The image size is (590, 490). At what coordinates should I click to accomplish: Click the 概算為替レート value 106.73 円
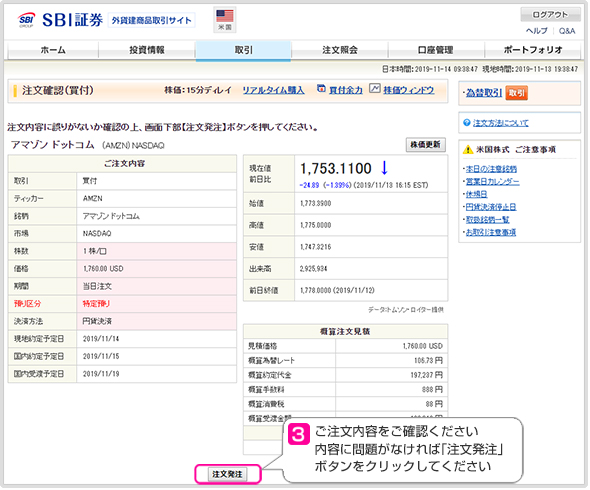coord(429,361)
